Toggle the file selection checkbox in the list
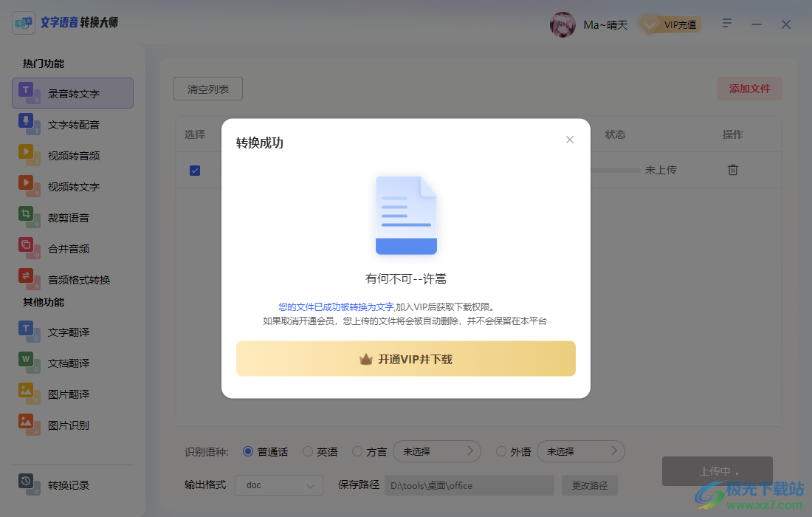 pyautogui.click(x=194, y=170)
